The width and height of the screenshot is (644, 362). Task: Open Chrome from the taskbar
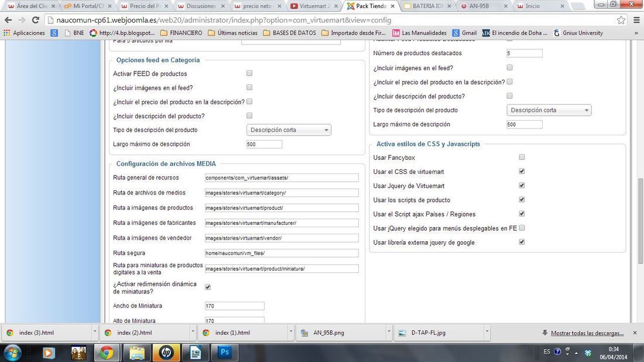107,353
